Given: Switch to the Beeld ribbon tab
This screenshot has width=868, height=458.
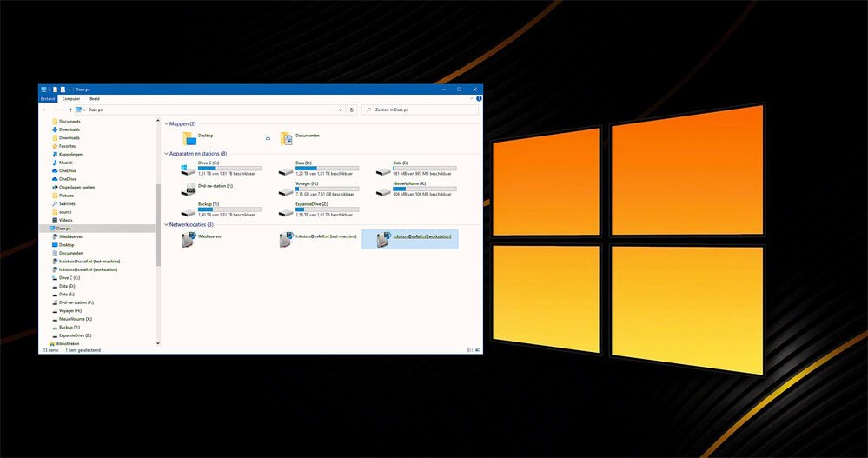Looking at the screenshot, I should click(x=95, y=98).
